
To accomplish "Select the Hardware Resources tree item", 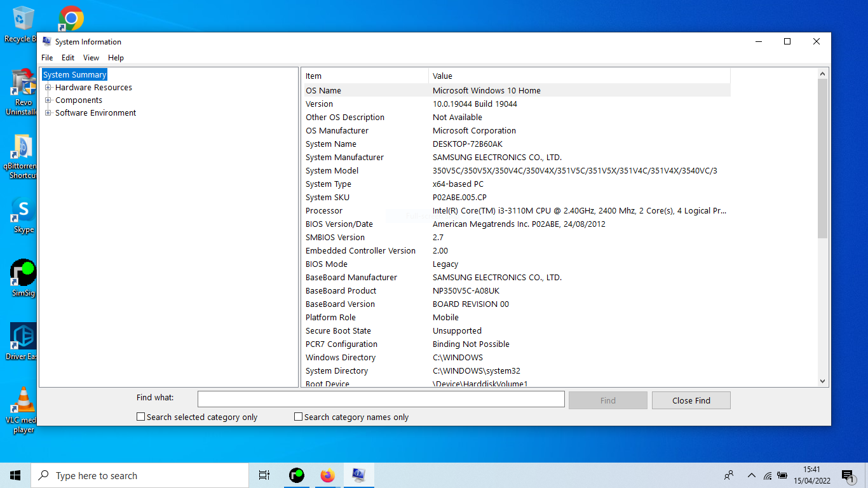I will [x=93, y=88].
